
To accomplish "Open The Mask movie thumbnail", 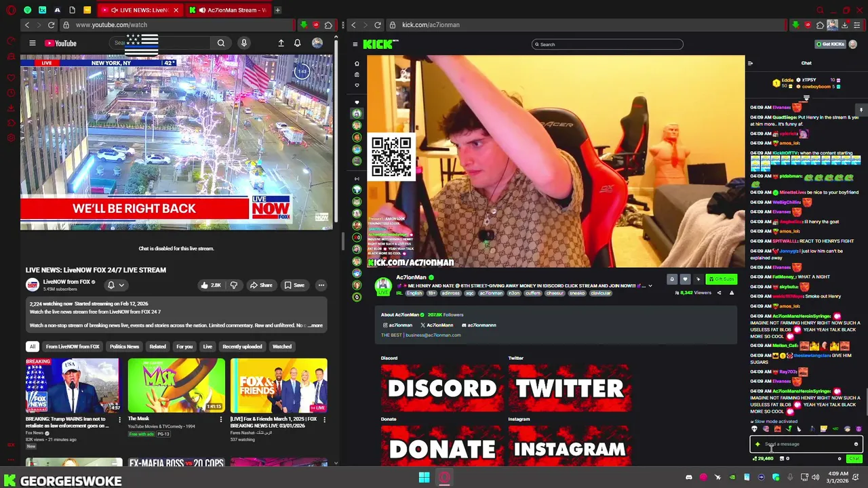I will pyautogui.click(x=176, y=385).
